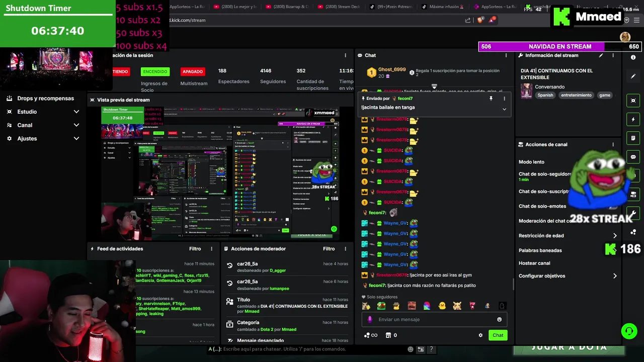Toggle Modo lento in channel actions
644x362 pixels.
tap(531, 162)
